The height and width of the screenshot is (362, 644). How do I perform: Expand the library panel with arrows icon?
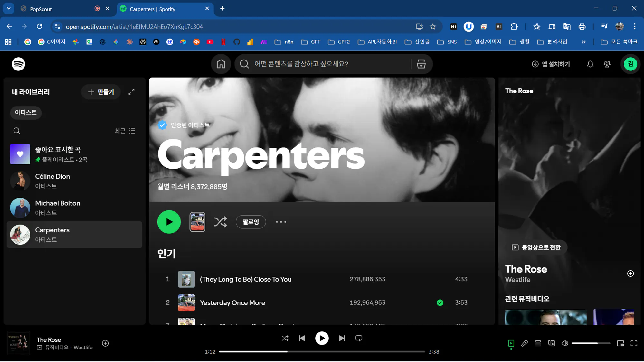(131, 92)
